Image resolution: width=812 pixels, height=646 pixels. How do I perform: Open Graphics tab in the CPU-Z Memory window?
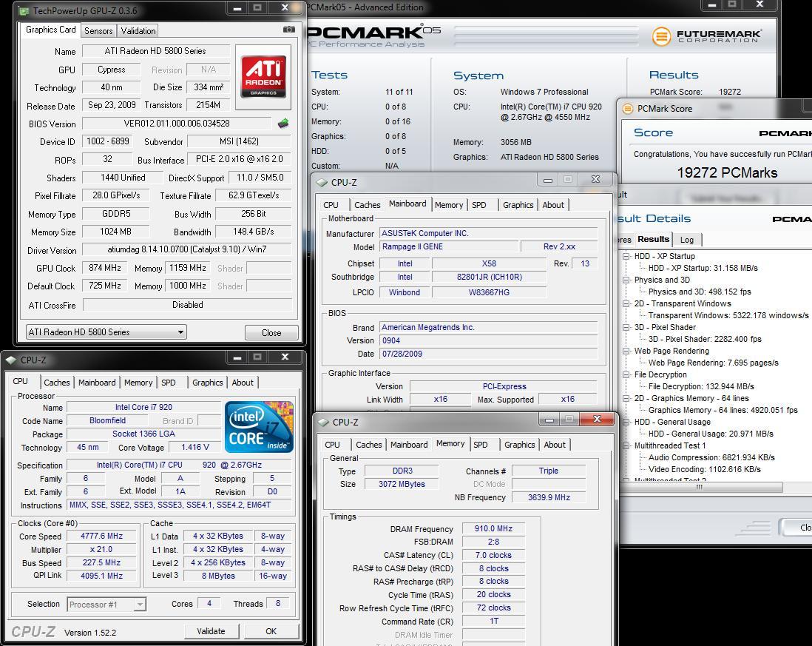519,445
